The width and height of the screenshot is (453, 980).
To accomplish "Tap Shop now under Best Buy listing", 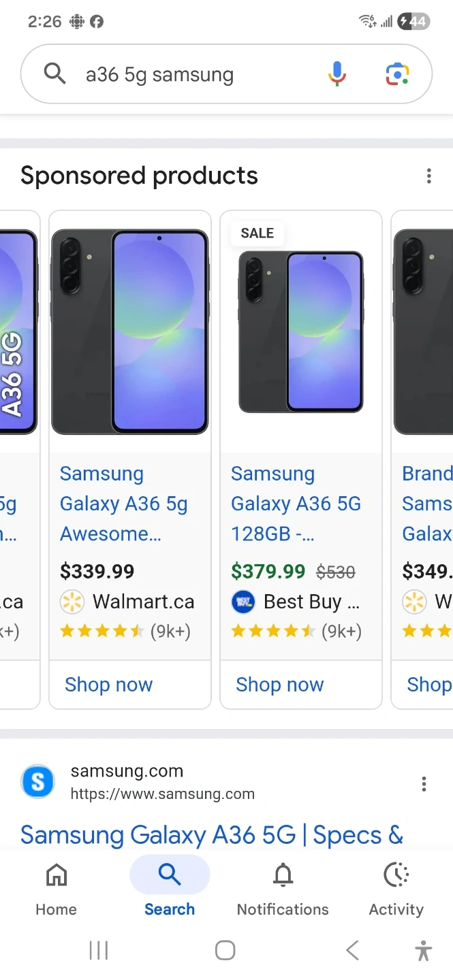I will coord(280,685).
